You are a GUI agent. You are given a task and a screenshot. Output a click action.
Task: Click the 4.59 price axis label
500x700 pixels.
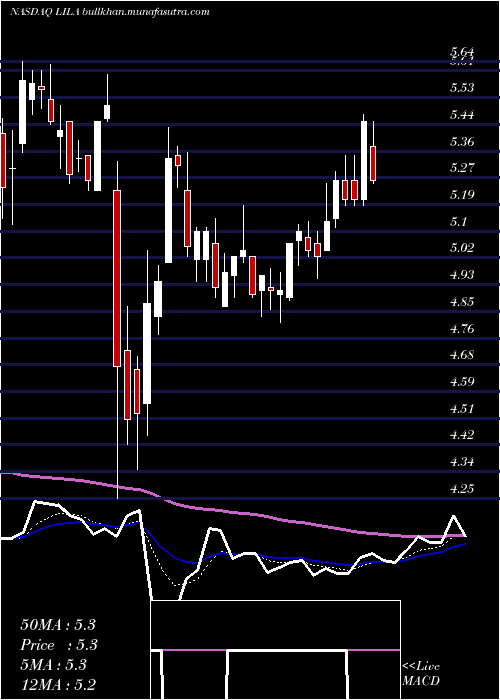(462, 382)
